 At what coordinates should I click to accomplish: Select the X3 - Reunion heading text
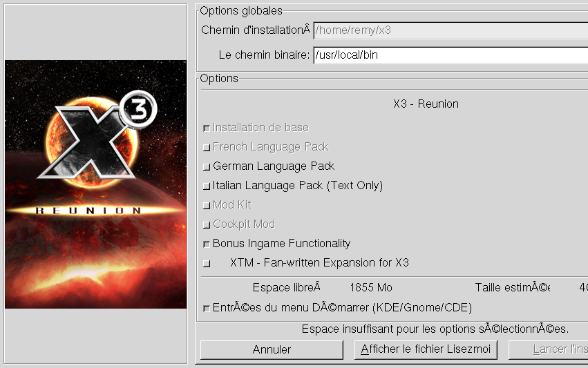click(x=426, y=104)
